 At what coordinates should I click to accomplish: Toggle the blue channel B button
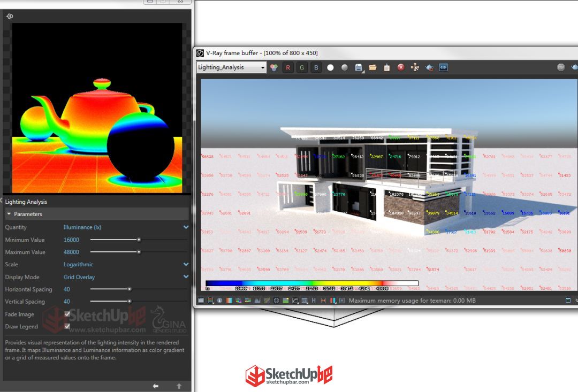pos(316,67)
